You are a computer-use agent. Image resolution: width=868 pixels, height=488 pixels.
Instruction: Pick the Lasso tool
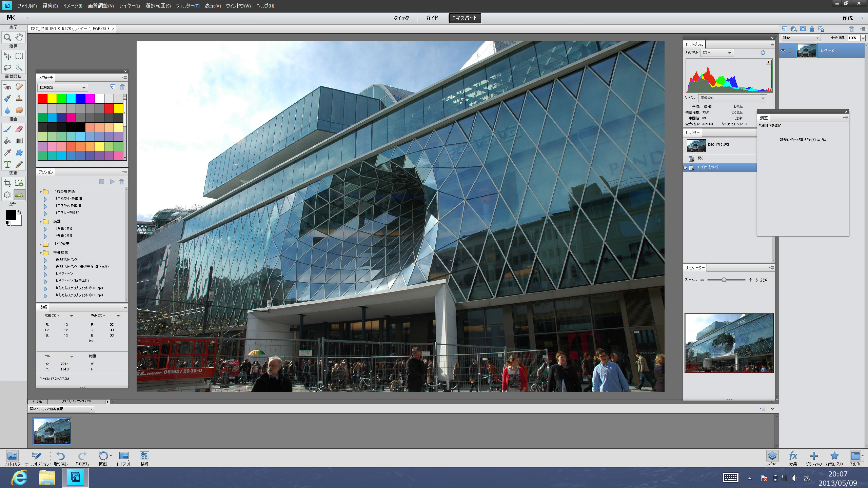tap(7, 67)
